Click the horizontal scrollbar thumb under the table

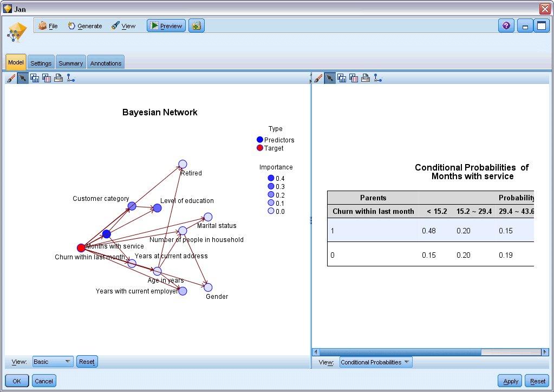(x=400, y=352)
